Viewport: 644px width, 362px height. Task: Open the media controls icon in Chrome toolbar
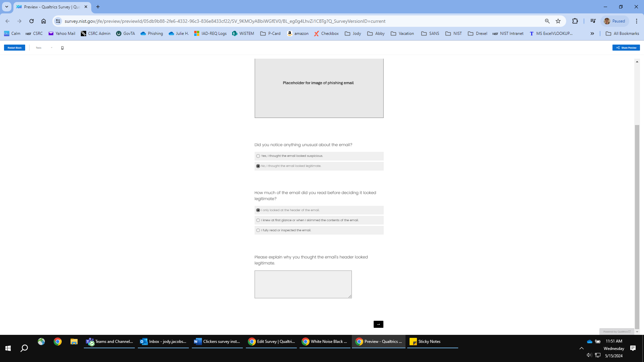click(593, 21)
